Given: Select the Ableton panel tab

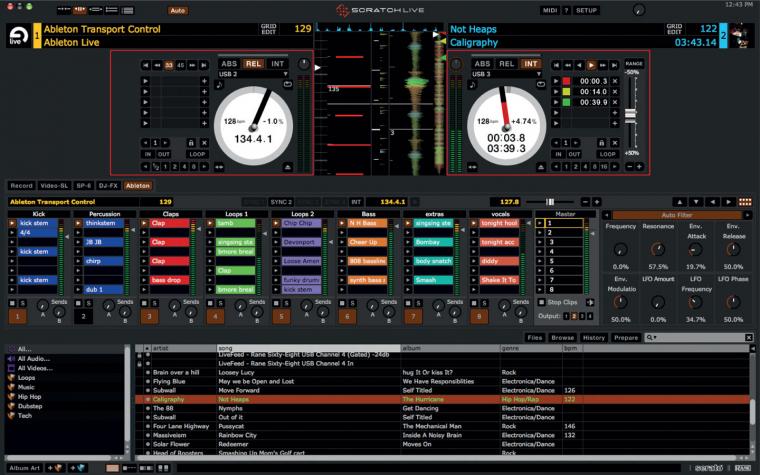Looking at the screenshot, I should point(138,186).
